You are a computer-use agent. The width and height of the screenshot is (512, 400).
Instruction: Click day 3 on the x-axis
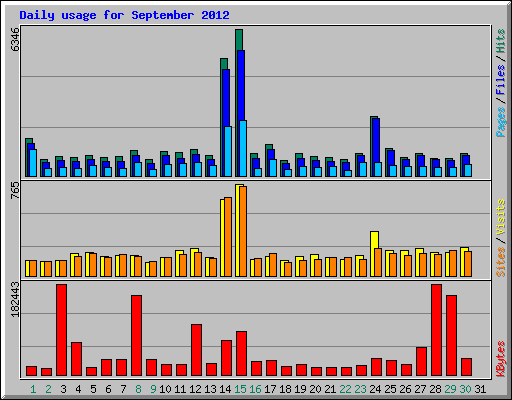pyautogui.click(x=63, y=389)
